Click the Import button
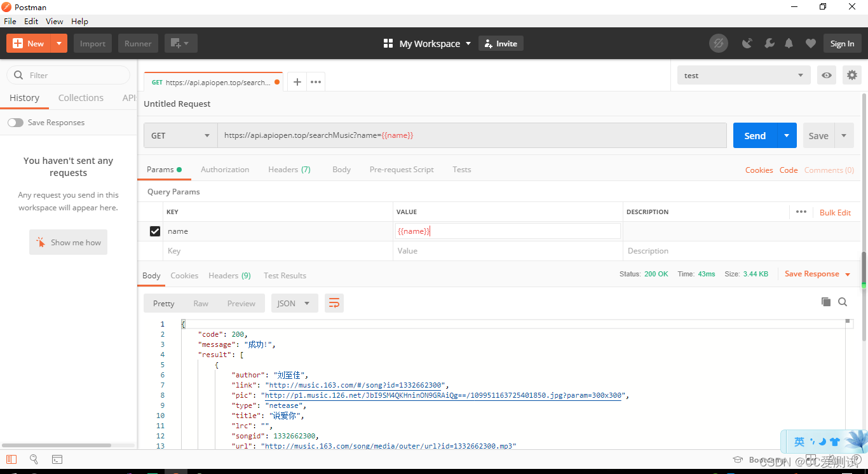The height and width of the screenshot is (474, 868). [x=93, y=43]
